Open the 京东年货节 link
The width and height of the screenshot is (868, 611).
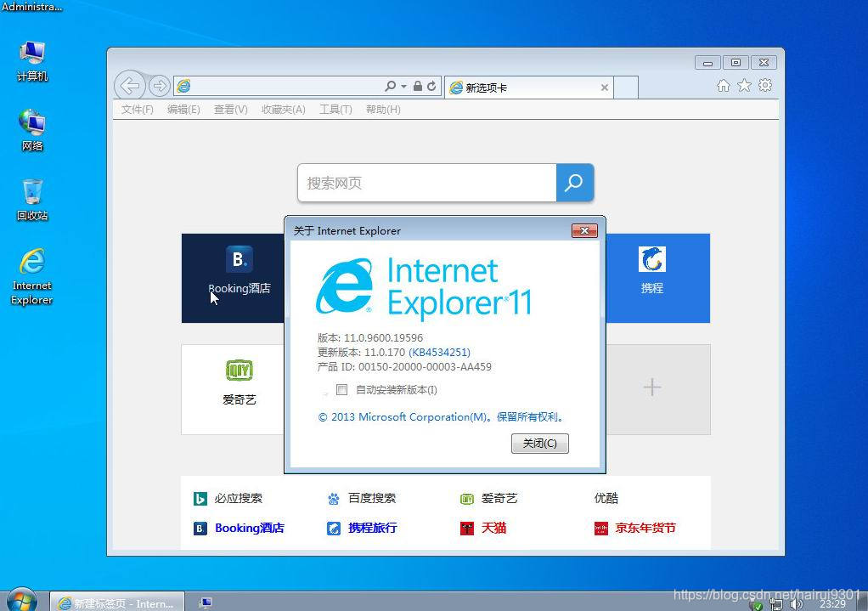(x=645, y=528)
